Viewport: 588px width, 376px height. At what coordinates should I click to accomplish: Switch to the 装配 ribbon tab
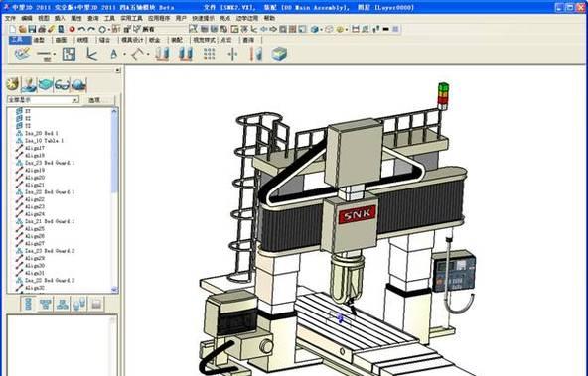click(176, 40)
